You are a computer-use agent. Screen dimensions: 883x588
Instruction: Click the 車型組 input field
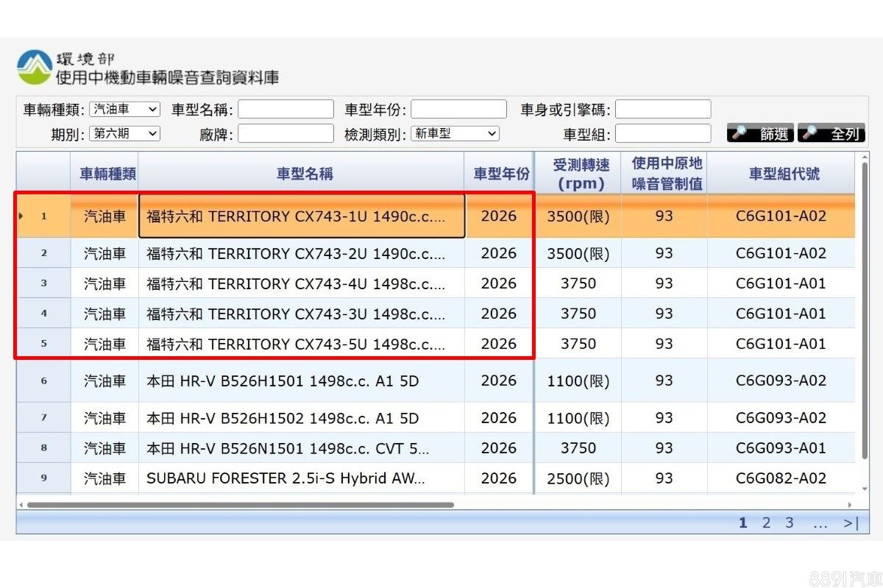(663, 134)
